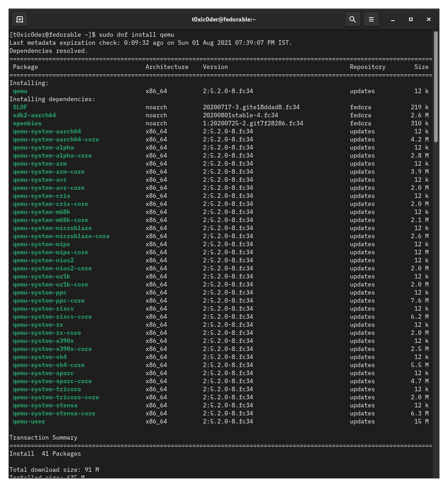Click qemu-system-cris-core package name
Viewport: 448px width, 487px height.
tap(50, 204)
